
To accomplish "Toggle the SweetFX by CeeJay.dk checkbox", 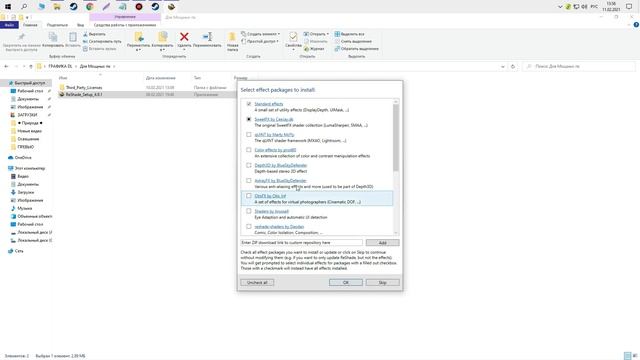I will pos(249,119).
